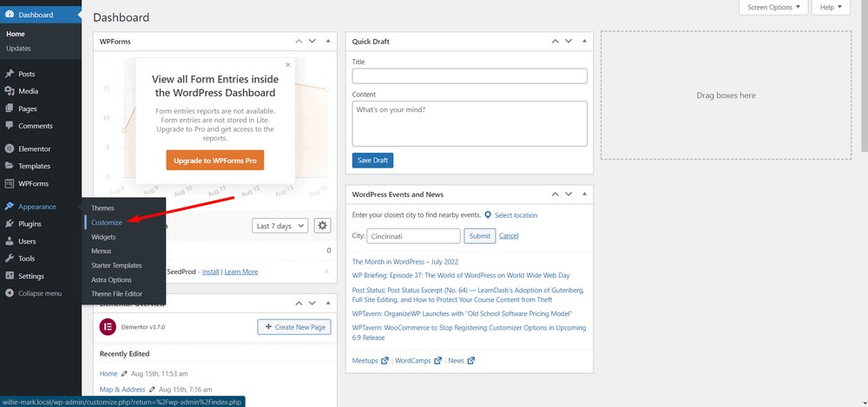Open the Select location link

pos(515,215)
